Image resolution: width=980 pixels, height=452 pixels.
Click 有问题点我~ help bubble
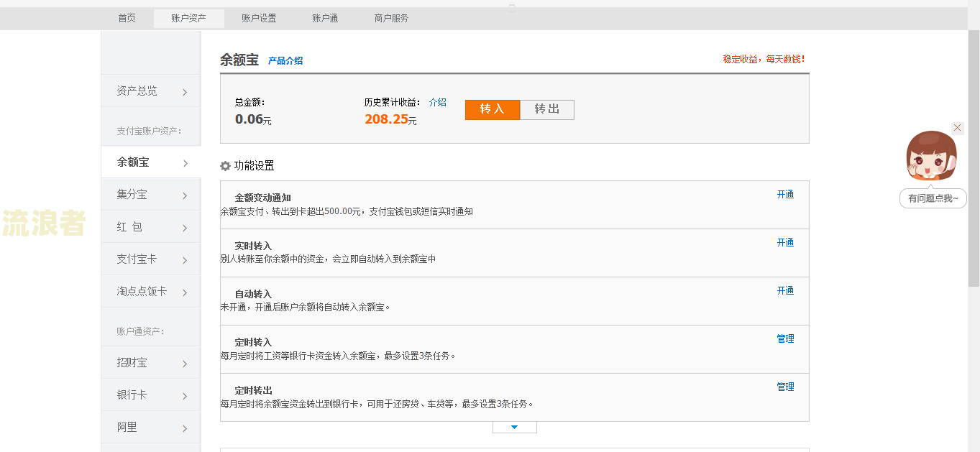tap(933, 198)
